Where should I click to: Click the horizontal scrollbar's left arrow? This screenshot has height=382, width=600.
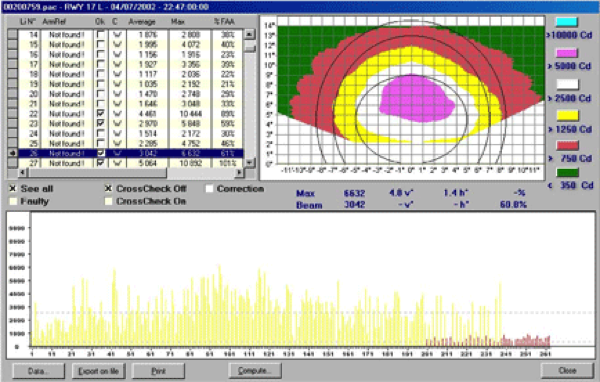23,173
